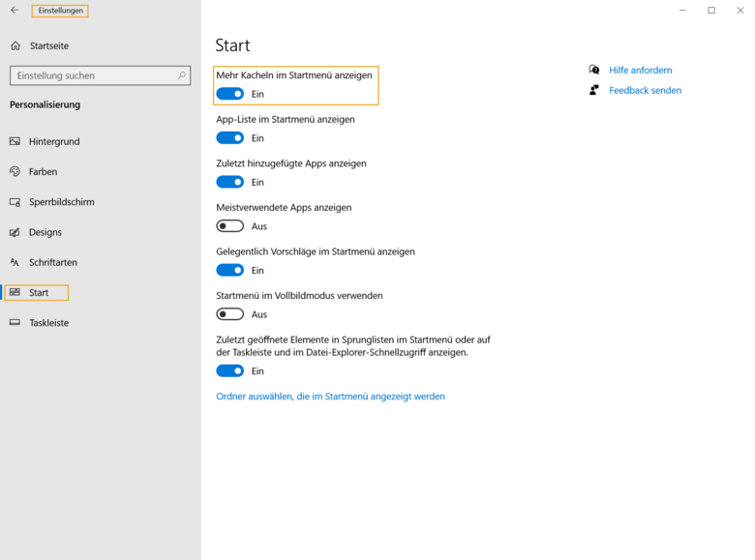Turn off Zuletzt hinzugefügte Apps toggle
Image resolution: width=755 pixels, height=560 pixels.
tap(229, 182)
